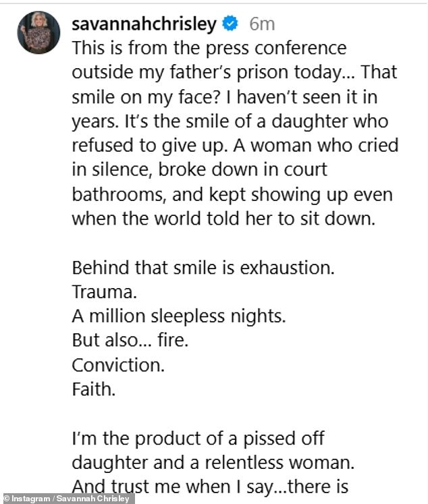Select "I'm the product of a pissed off" line
This screenshot has width=428, height=504.
[198, 439]
